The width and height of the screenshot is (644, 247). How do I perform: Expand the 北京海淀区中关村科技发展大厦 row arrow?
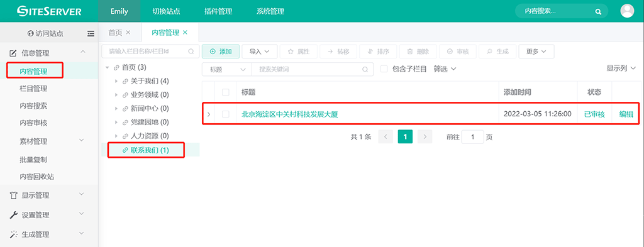209,114
